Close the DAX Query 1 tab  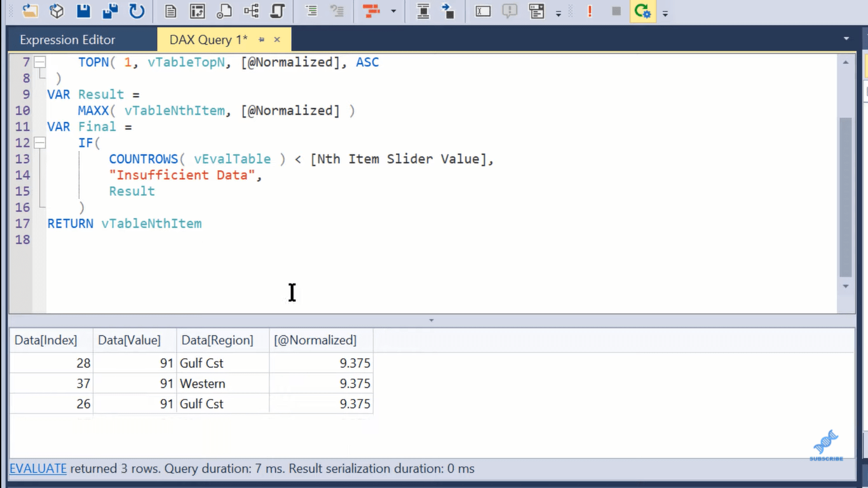pos(277,39)
